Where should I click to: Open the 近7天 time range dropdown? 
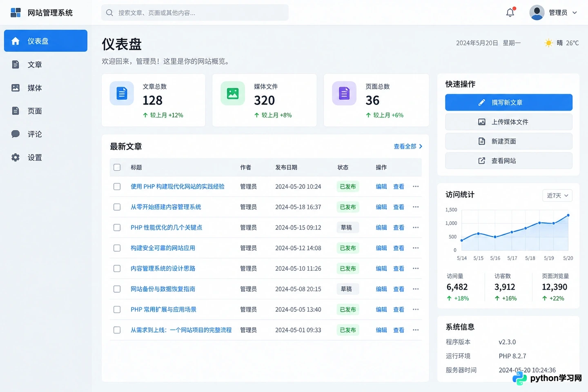557,196
